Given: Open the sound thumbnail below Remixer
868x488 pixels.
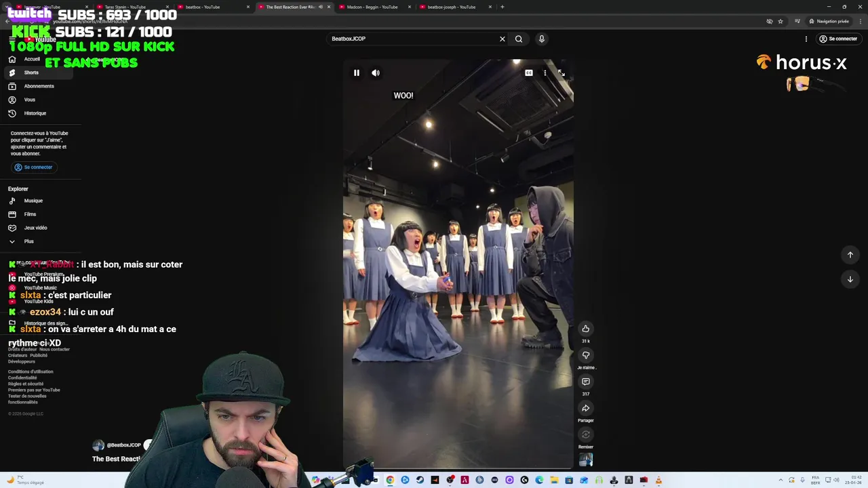Looking at the screenshot, I should (586, 460).
